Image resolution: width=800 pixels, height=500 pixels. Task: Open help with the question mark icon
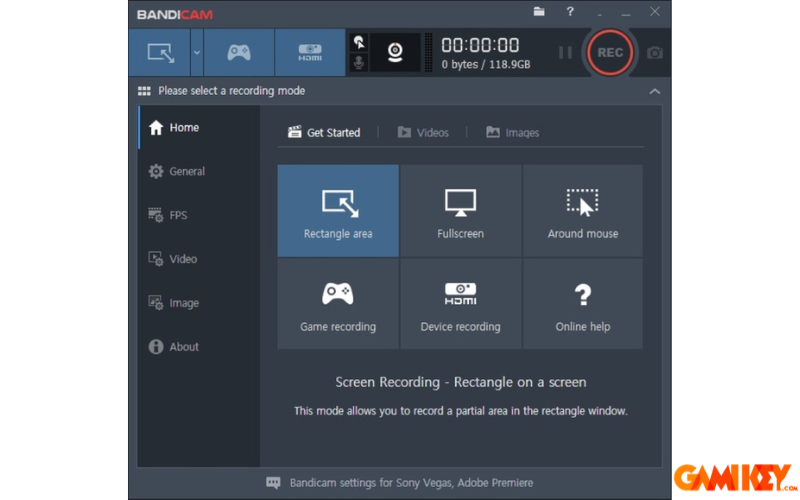(570, 11)
